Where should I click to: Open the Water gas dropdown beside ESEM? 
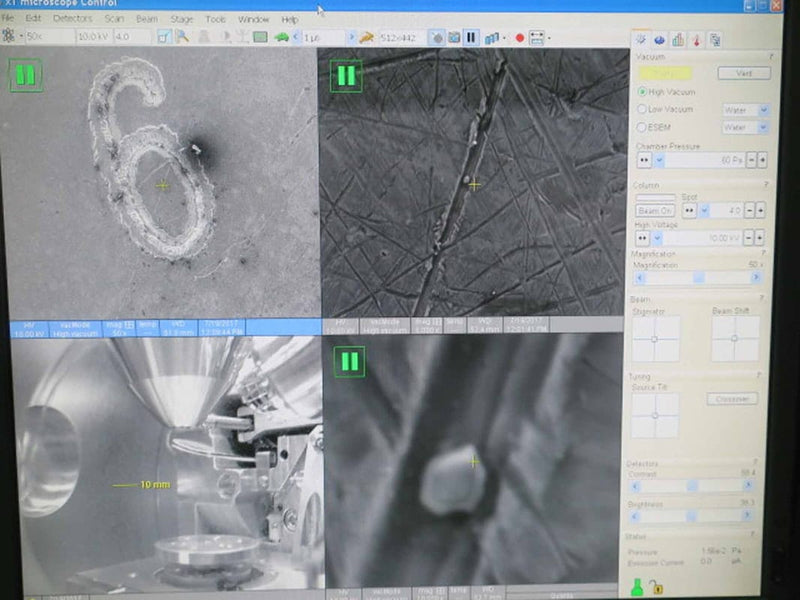tap(764, 127)
